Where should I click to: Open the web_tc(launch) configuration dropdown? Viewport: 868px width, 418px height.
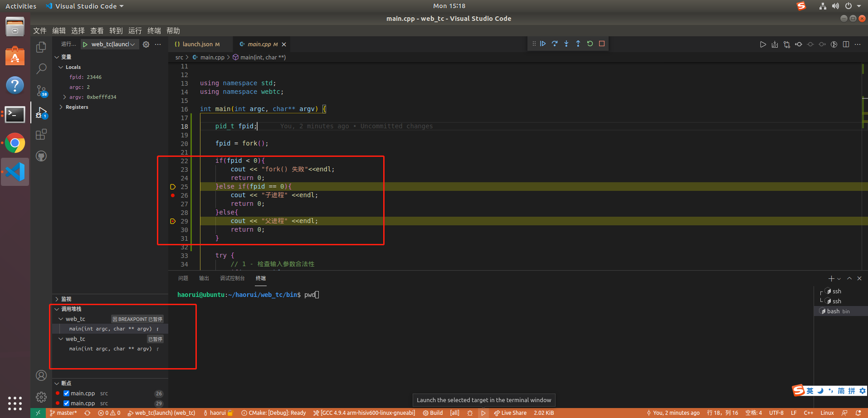pos(113,44)
